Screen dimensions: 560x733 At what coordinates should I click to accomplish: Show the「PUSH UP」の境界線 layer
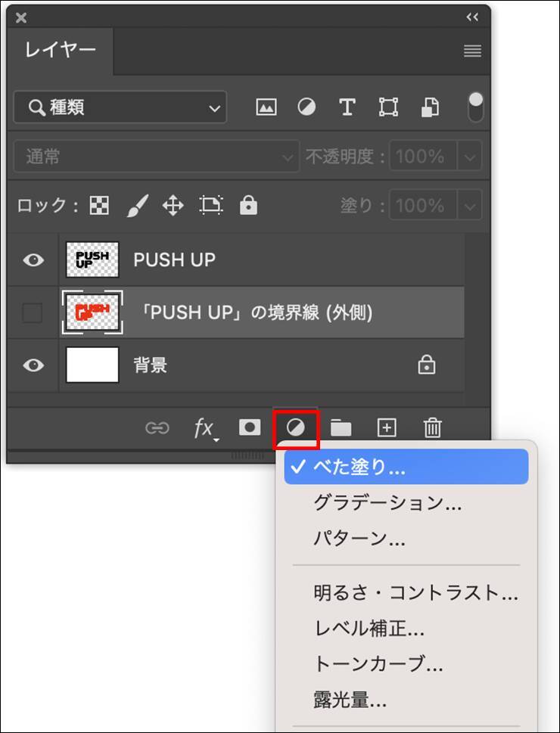click(x=33, y=312)
